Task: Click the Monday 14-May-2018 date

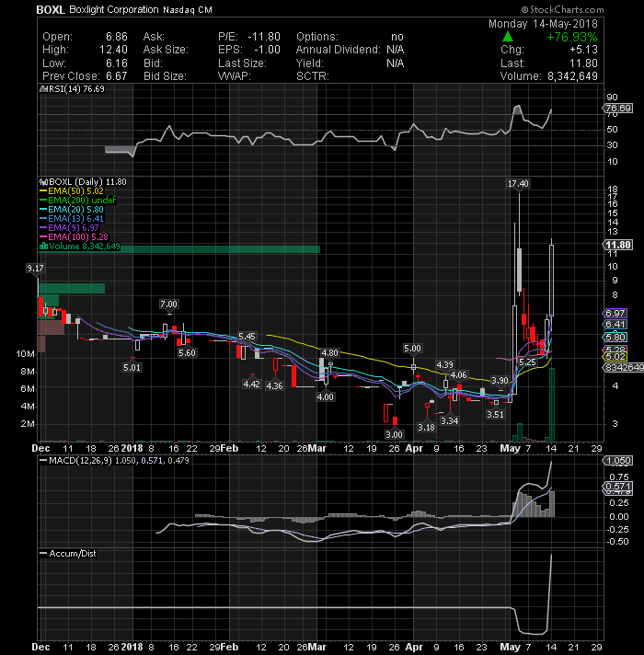Action: (543, 24)
